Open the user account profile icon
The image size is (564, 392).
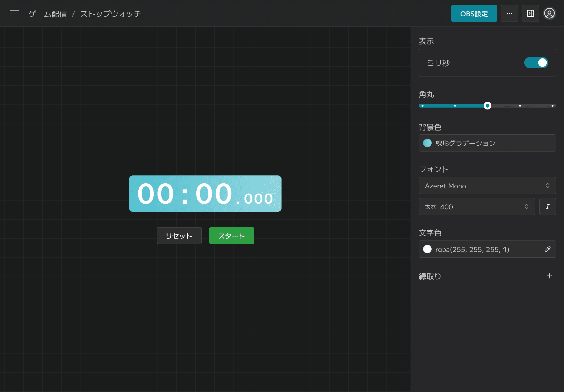pyautogui.click(x=549, y=13)
